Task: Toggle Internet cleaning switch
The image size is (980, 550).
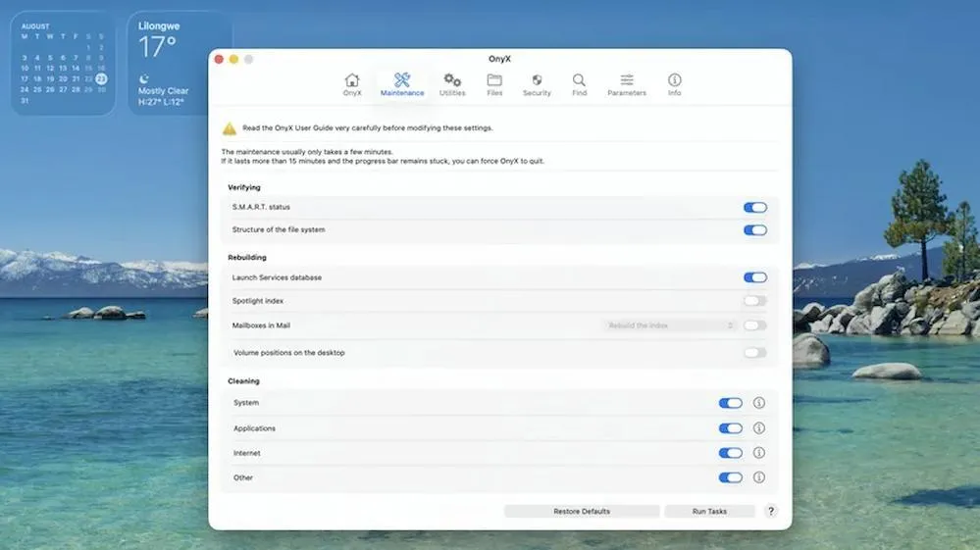Action: 730,453
